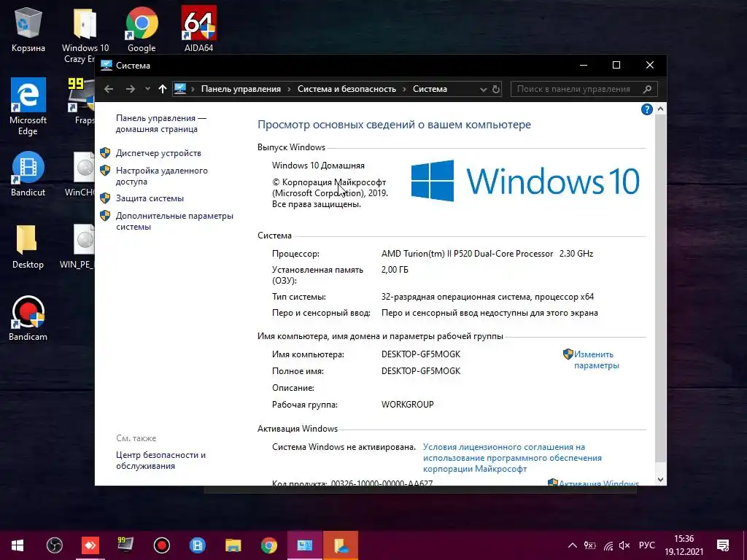The image size is (747, 560).
Task: Go back in the System window
Action: [109, 89]
